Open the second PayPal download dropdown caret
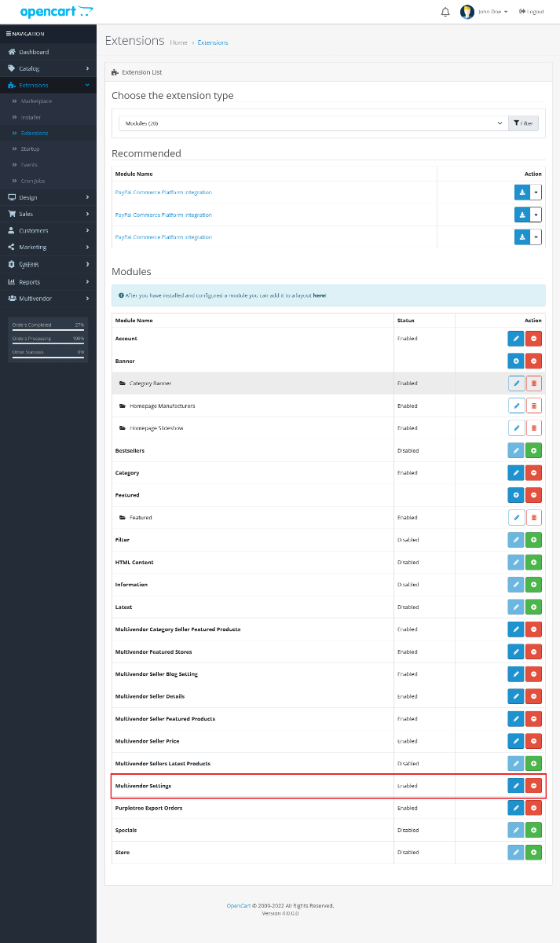 pyautogui.click(x=536, y=215)
